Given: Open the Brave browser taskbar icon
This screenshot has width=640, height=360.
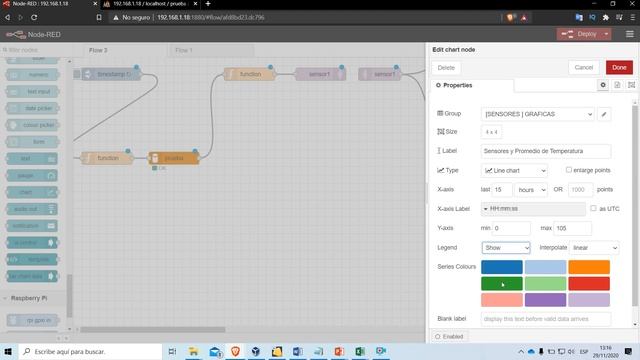Looking at the screenshot, I should [x=236, y=351].
